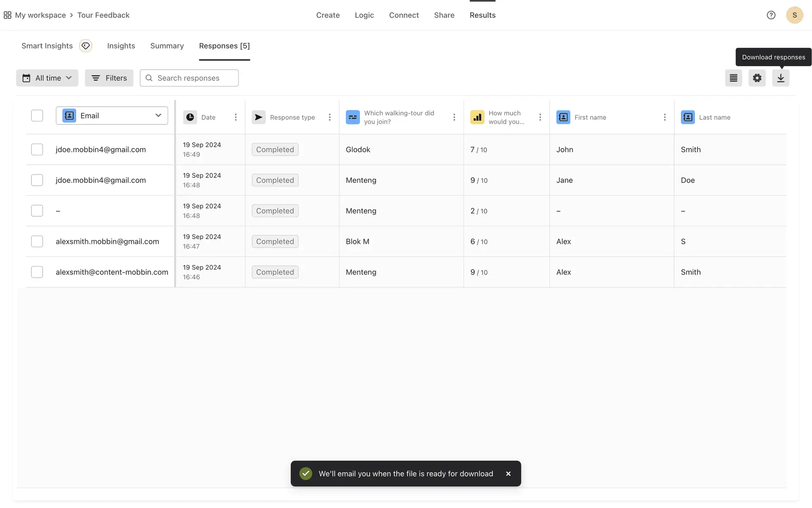Screen dimensions: 812x508
Task: Open the help question mark icon
Action: click(x=771, y=15)
